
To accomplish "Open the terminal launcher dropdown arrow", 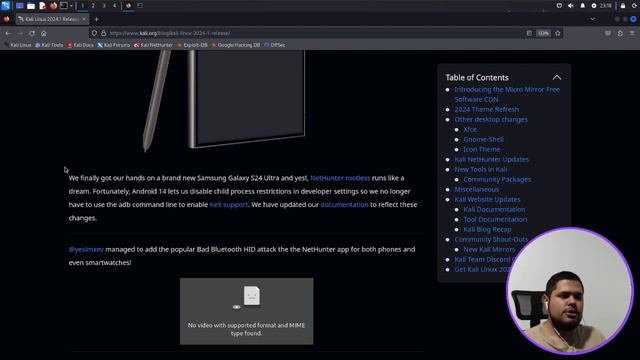I will click(71, 6).
